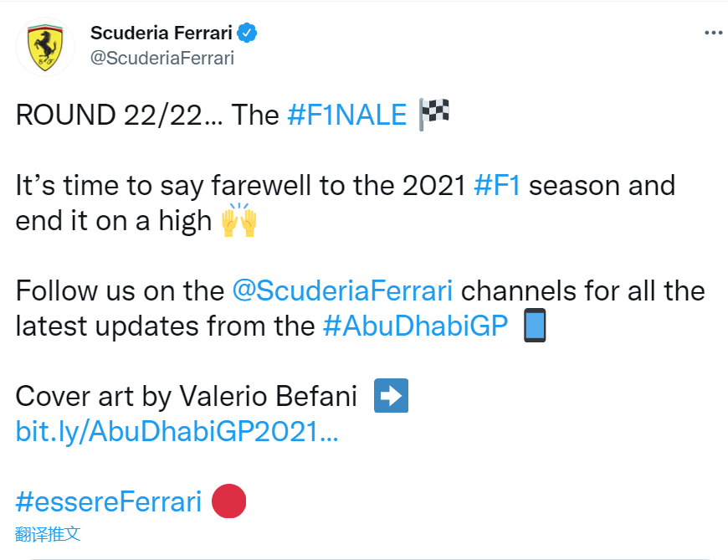Visit the bit.ly/AbuDhabiGP2021 link
The width and height of the screenshot is (728, 560).
pos(177,432)
